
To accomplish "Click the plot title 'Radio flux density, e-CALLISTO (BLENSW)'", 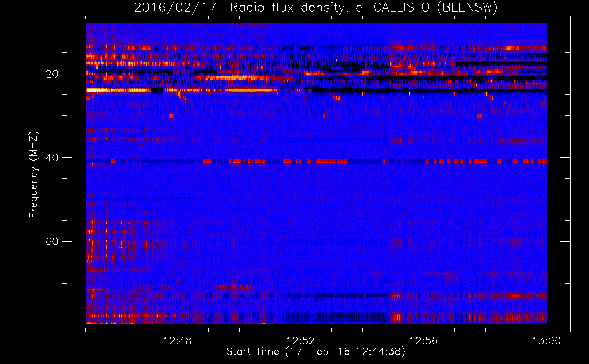I will 363,8.
